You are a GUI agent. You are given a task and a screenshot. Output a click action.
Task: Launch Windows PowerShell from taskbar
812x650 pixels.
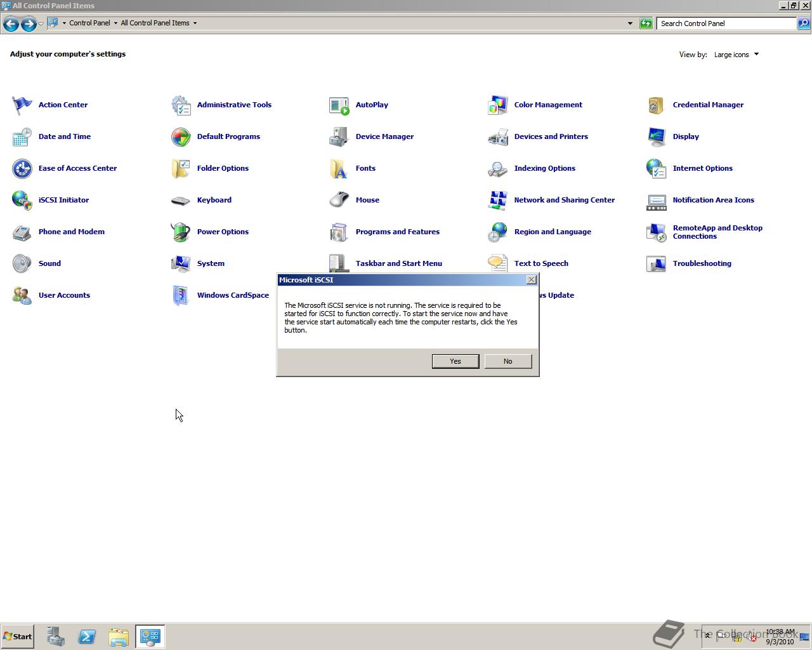click(87, 637)
